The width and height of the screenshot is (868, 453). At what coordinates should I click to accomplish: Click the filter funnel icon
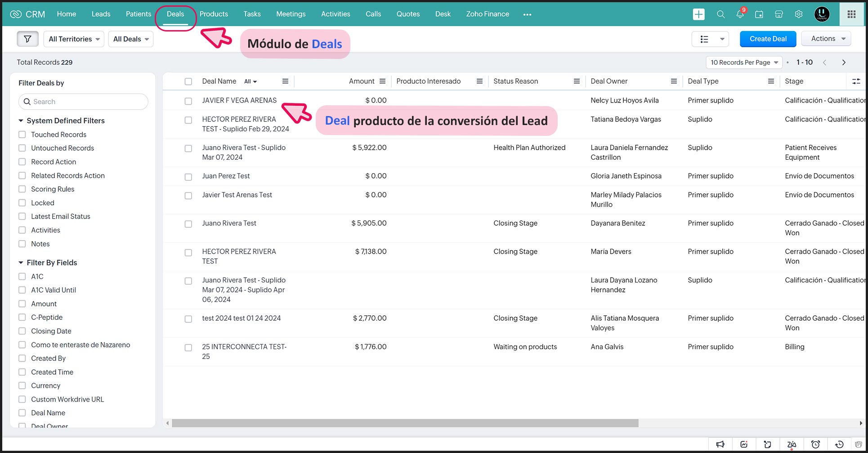[x=27, y=39]
